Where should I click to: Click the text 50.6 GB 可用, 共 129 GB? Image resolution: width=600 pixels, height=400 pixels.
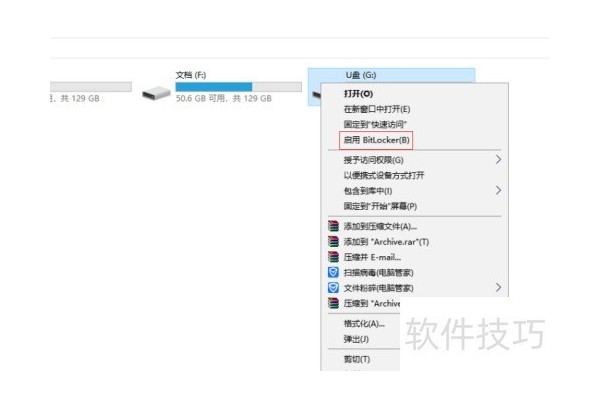point(223,98)
